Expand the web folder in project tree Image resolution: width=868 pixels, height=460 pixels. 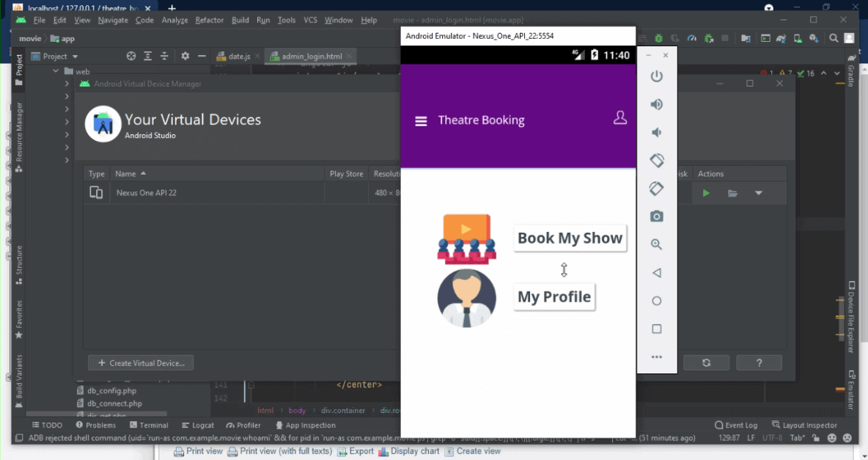(x=56, y=72)
